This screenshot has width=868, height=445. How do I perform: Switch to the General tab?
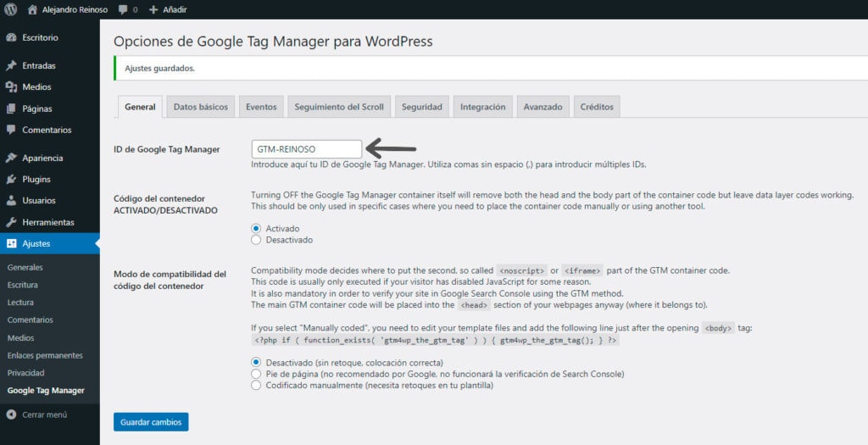(140, 107)
